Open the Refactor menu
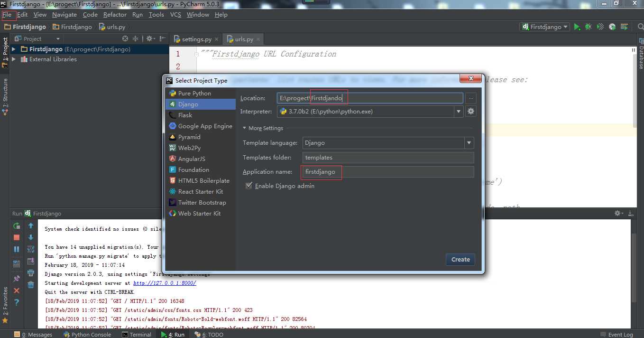 pos(115,15)
